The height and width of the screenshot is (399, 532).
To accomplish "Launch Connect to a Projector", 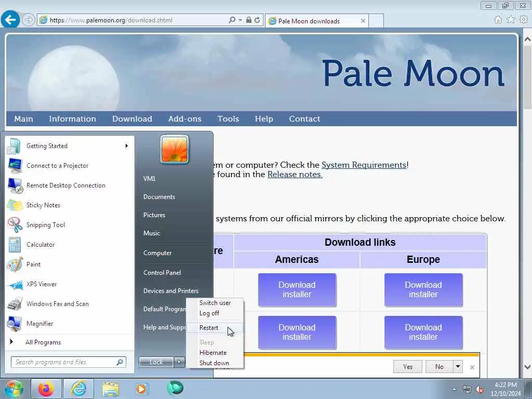I will point(70,166).
